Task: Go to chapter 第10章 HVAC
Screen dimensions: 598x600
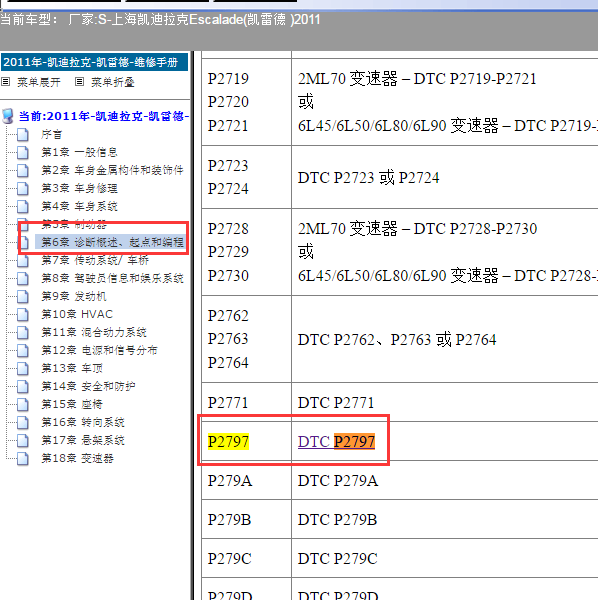Action: (x=77, y=314)
